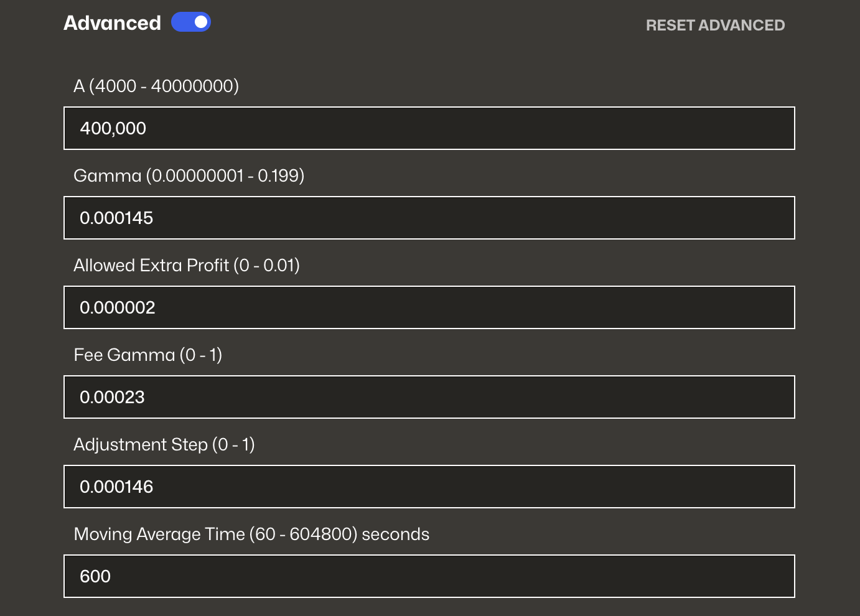
Task: Focus the Adjustment Step input box
Action: tap(429, 487)
